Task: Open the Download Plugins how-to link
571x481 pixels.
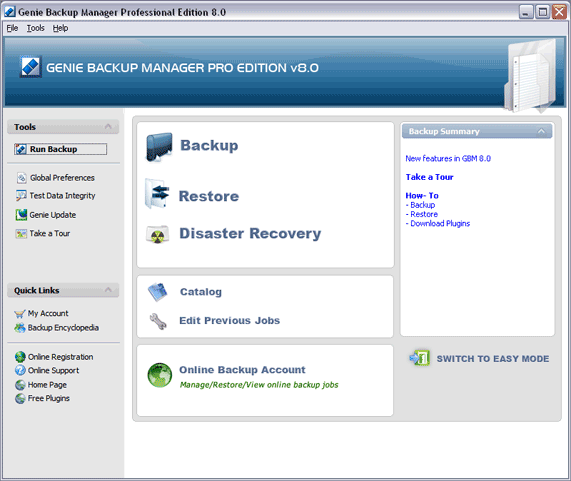Action: [440, 223]
